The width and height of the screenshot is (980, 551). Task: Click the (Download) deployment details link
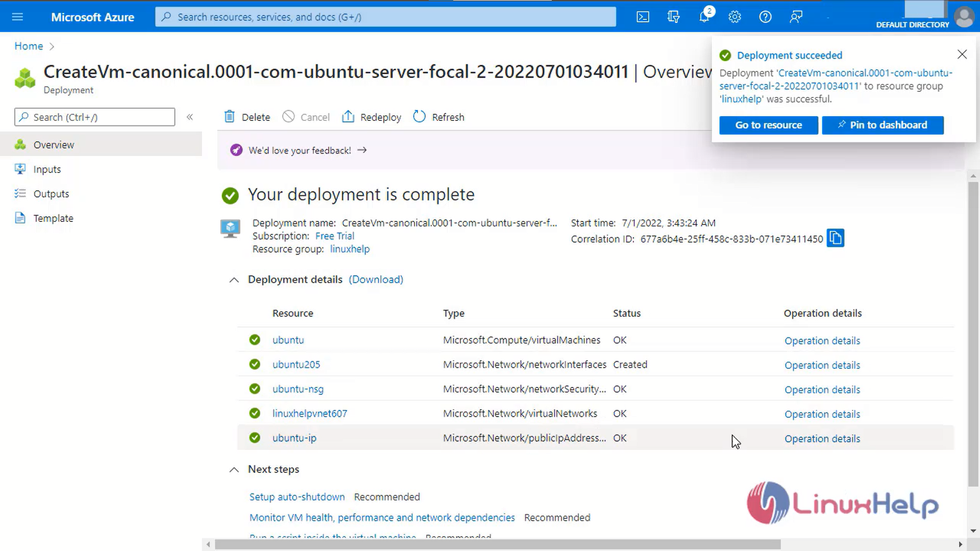376,280
